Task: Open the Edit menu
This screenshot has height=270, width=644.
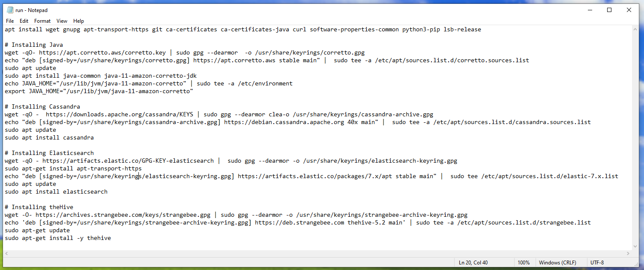Action: click(x=24, y=21)
